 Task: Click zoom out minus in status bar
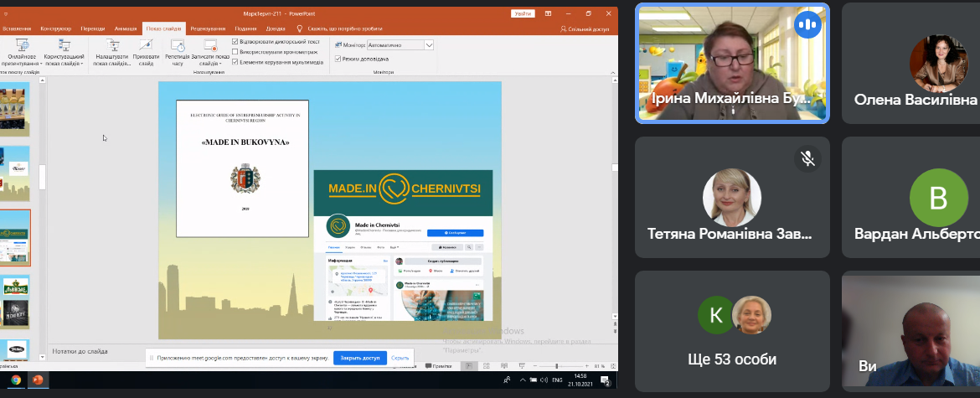click(x=535, y=366)
